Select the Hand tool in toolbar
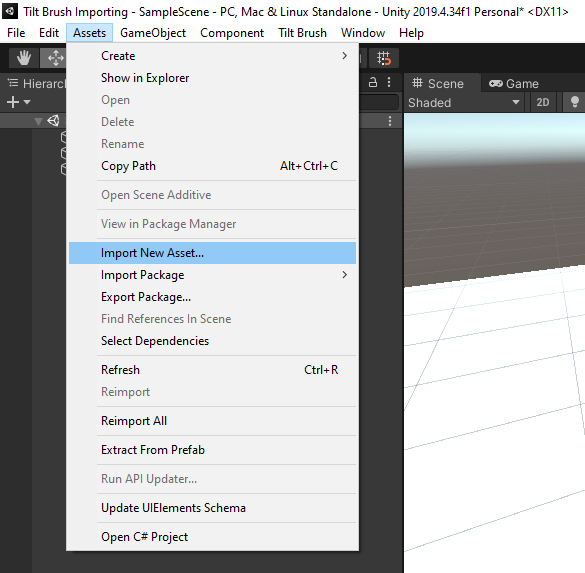This screenshot has height=573, width=585. [x=24, y=58]
